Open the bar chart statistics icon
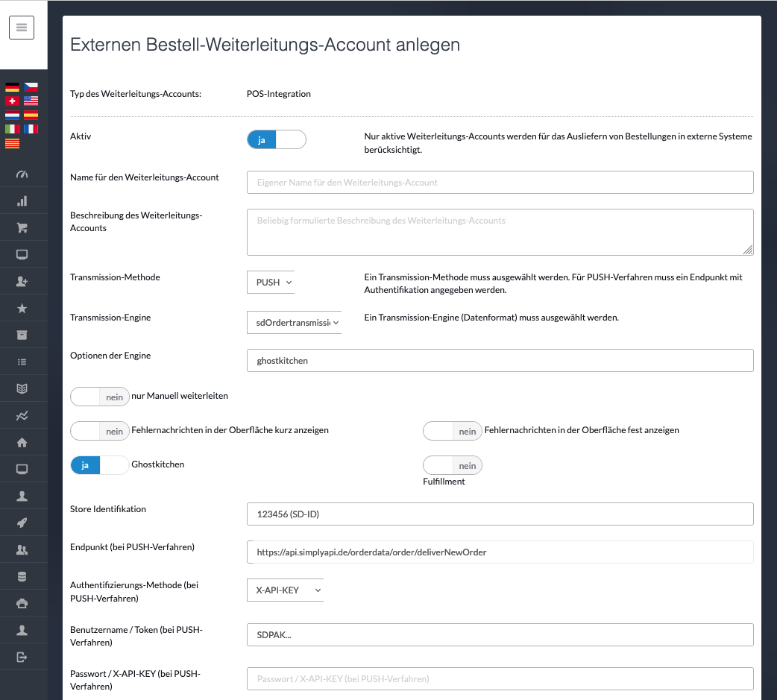Viewport: 777px width, 700px height. [x=22, y=201]
